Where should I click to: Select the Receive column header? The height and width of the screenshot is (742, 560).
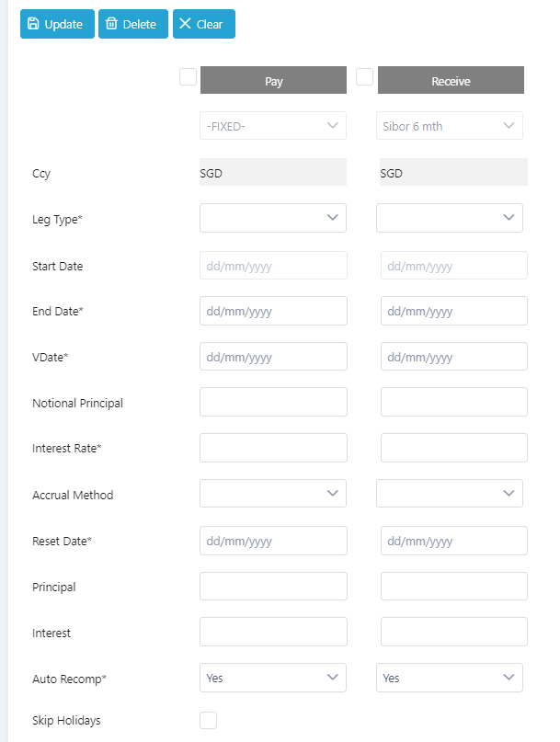click(x=451, y=80)
